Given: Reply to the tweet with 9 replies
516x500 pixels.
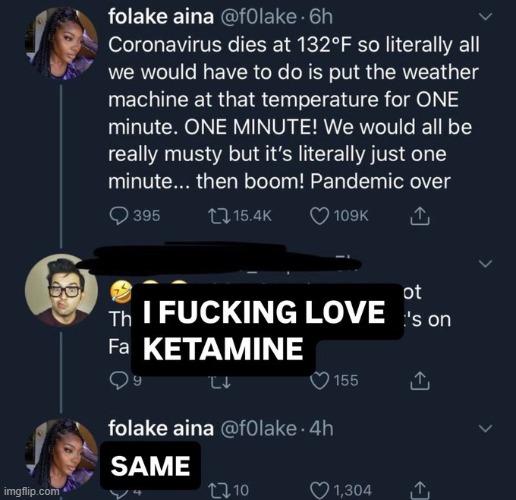Looking at the screenshot, I should click(x=119, y=381).
